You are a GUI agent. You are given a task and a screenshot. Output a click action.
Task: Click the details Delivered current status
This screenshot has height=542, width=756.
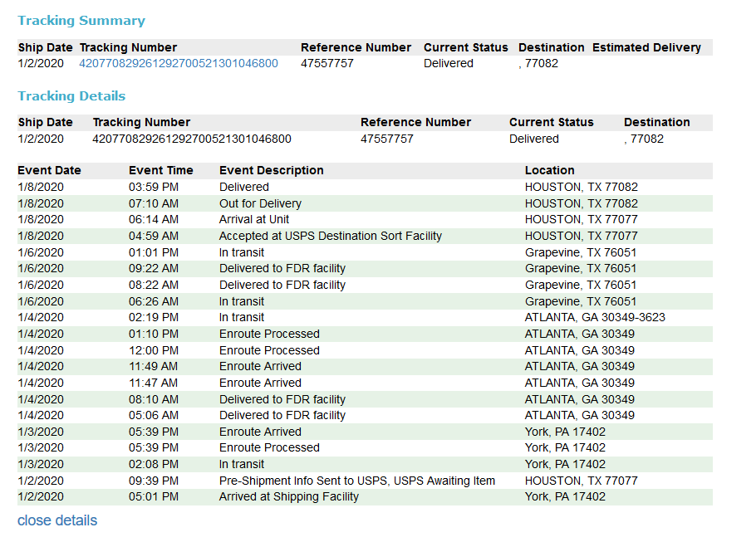click(534, 139)
